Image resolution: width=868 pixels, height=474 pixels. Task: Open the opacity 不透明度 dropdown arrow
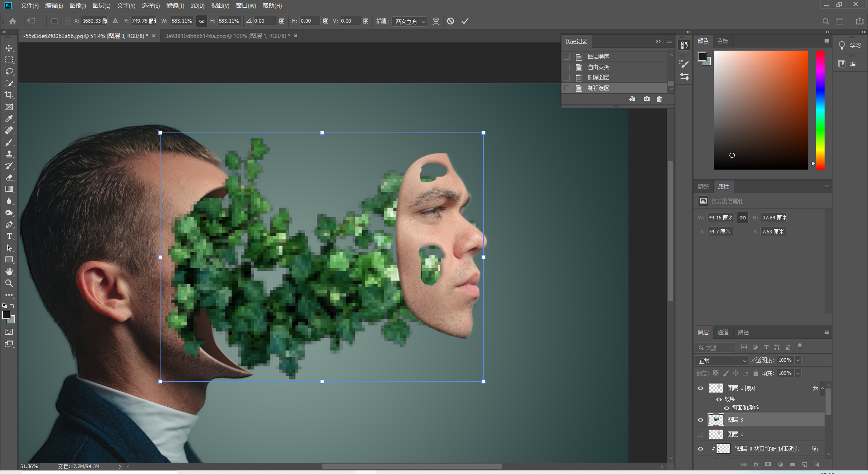tap(798, 360)
